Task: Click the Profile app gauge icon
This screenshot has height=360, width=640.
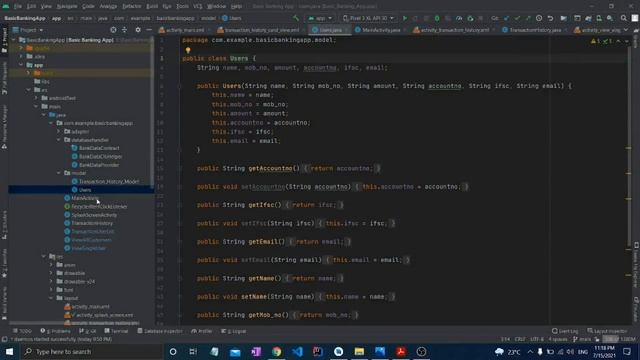Action: coord(459,18)
